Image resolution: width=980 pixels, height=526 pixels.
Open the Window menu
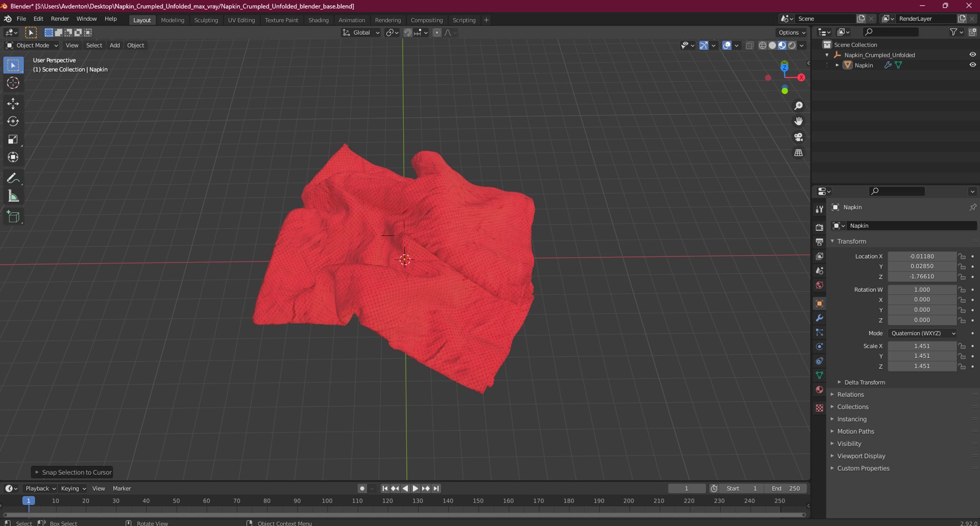tap(86, 19)
